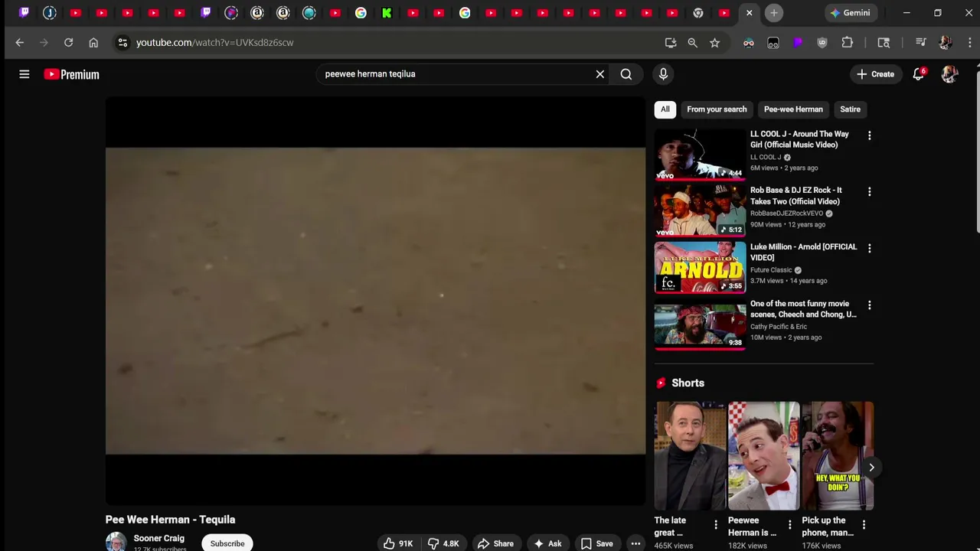Viewport: 980px width, 551px height.
Task: Click the video player to pause
Action: [x=375, y=301]
